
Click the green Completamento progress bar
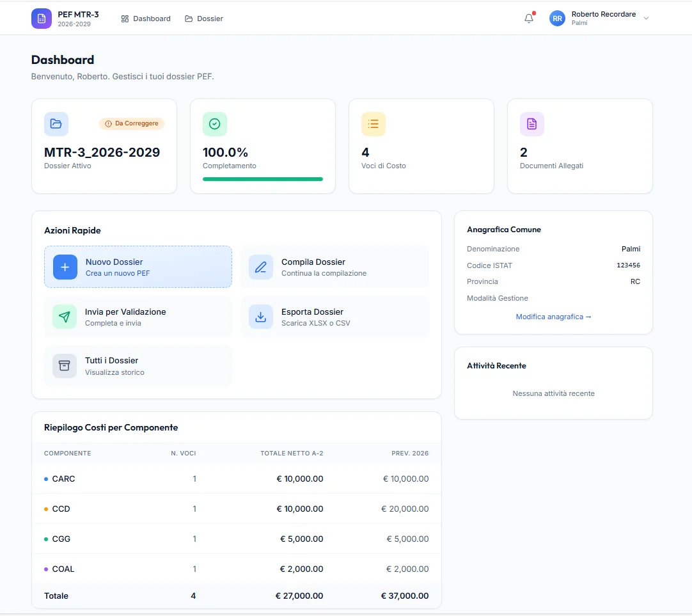(x=263, y=179)
